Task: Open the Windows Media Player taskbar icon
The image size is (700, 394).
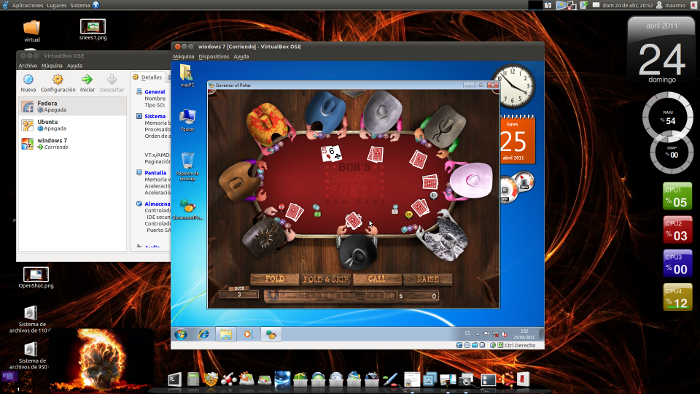Action: click(248, 334)
